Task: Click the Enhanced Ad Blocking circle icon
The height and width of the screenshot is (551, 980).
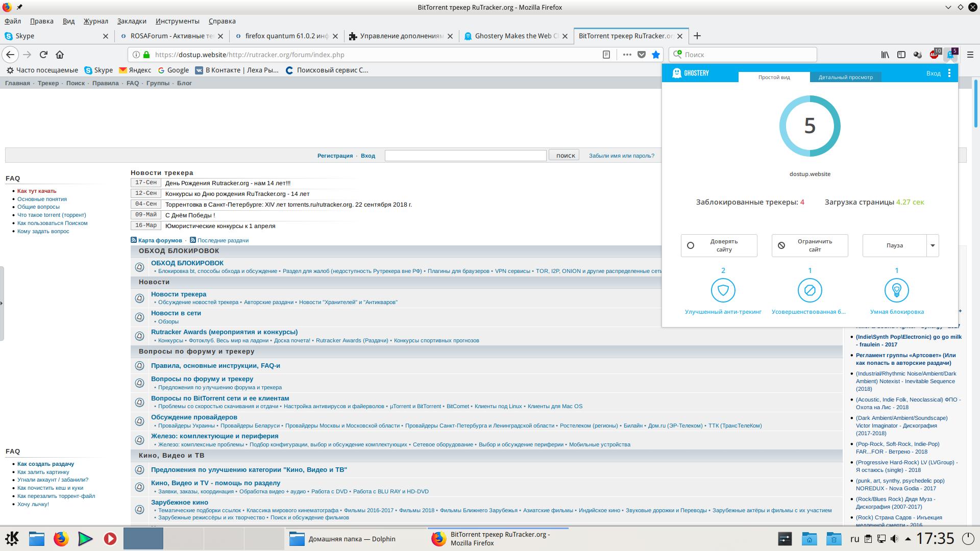Action: click(810, 290)
